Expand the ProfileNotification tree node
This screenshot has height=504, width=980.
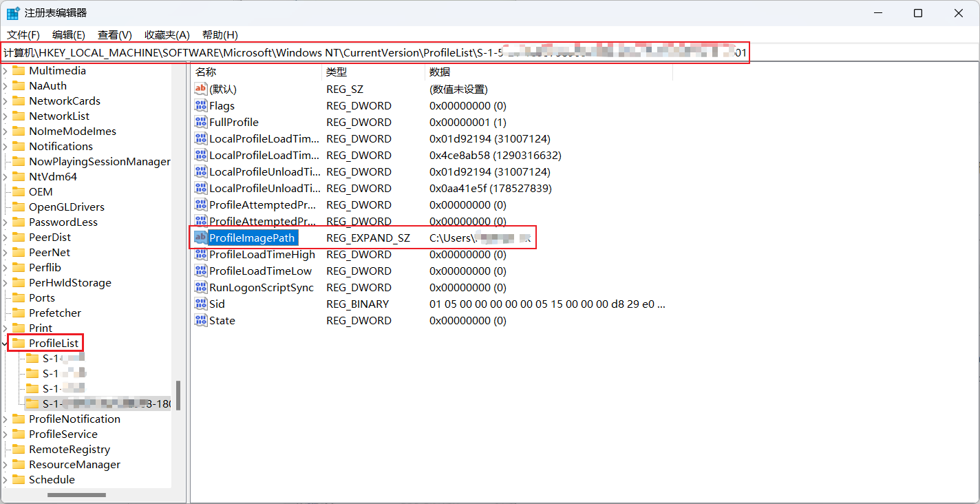click(x=6, y=419)
